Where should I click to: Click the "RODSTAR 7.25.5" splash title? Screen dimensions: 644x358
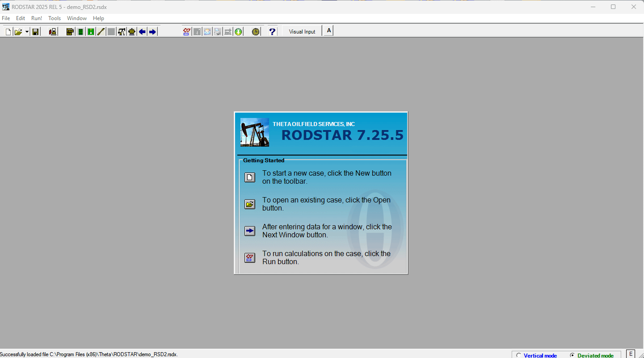(342, 135)
